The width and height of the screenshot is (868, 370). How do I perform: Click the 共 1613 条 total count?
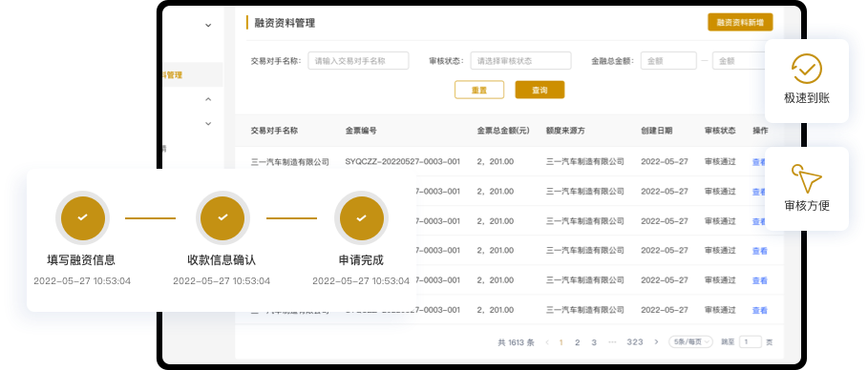(516, 342)
